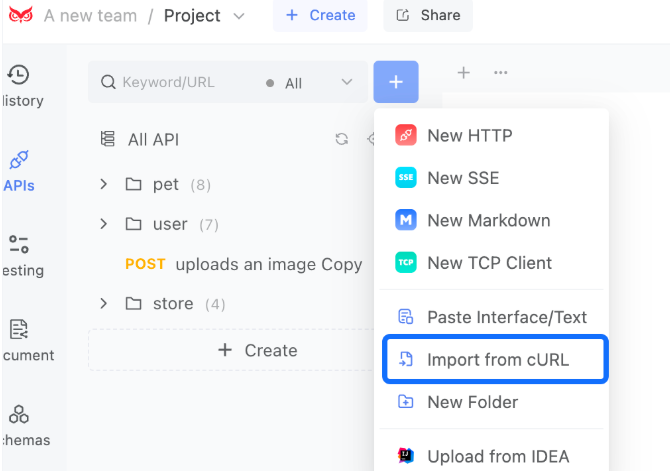Refresh the All API list
This screenshot has height=471, width=670.
(x=341, y=139)
